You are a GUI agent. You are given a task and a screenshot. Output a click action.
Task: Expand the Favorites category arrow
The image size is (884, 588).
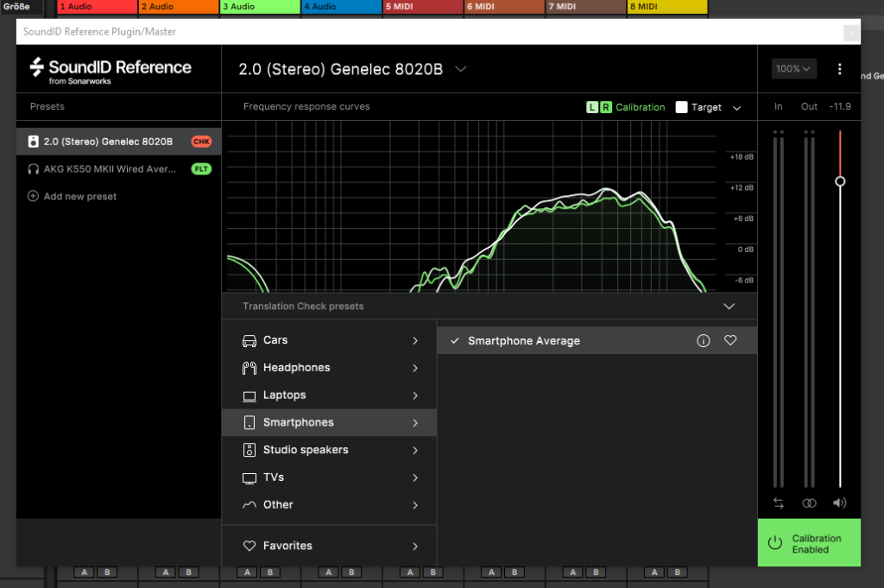point(415,547)
